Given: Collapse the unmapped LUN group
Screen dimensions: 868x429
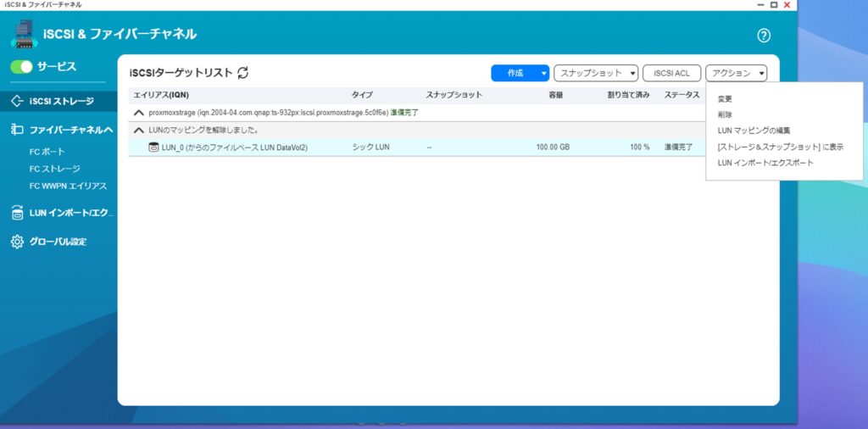Looking at the screenshot, I should tap(139, 131).
